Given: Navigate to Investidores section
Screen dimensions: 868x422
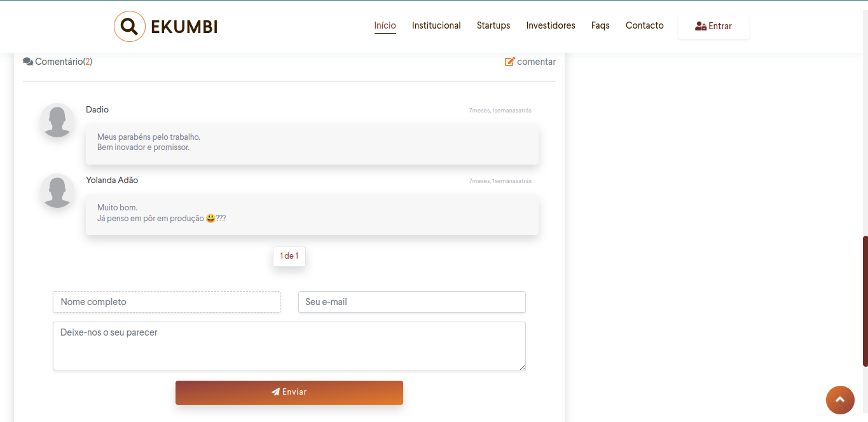Looking at the screenshot, I should 551,25.
